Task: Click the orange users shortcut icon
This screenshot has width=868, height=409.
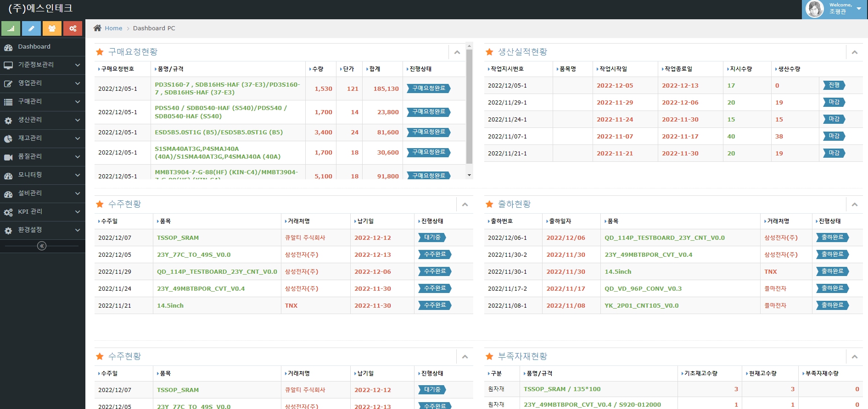Action: coord(52,28)
